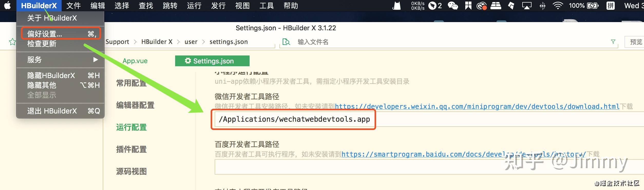Image resolution: width=644 pixels, height=190 pixels.
Task: Click the 预览 preview button
Action: point(635,42)
